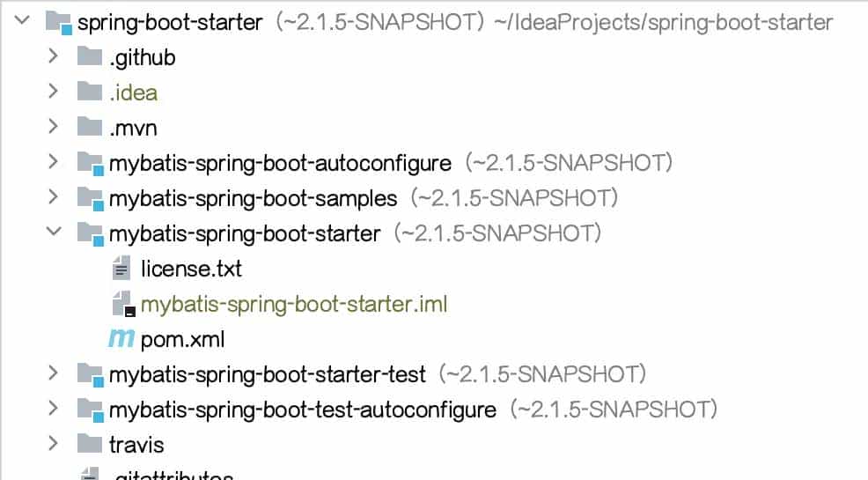
Task: Click the .idea folder icon
Action: pyautogui.click(x=90, y=92)
